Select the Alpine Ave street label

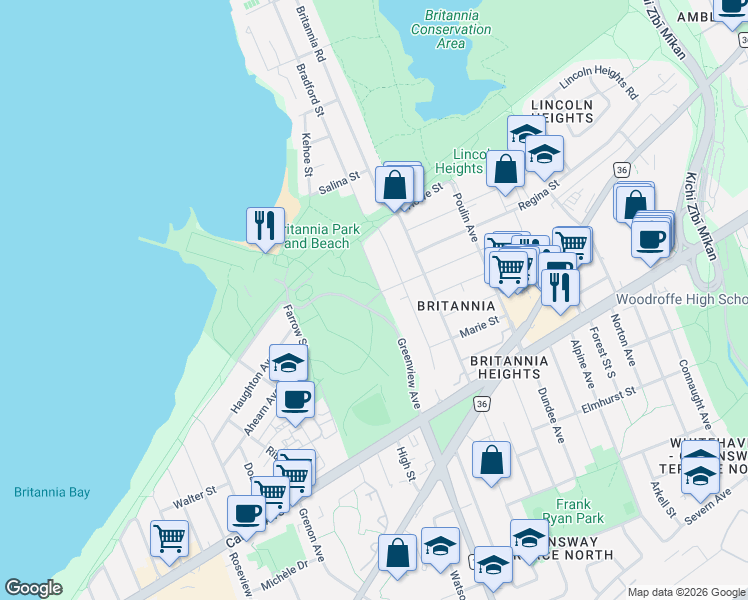[583, 365]
